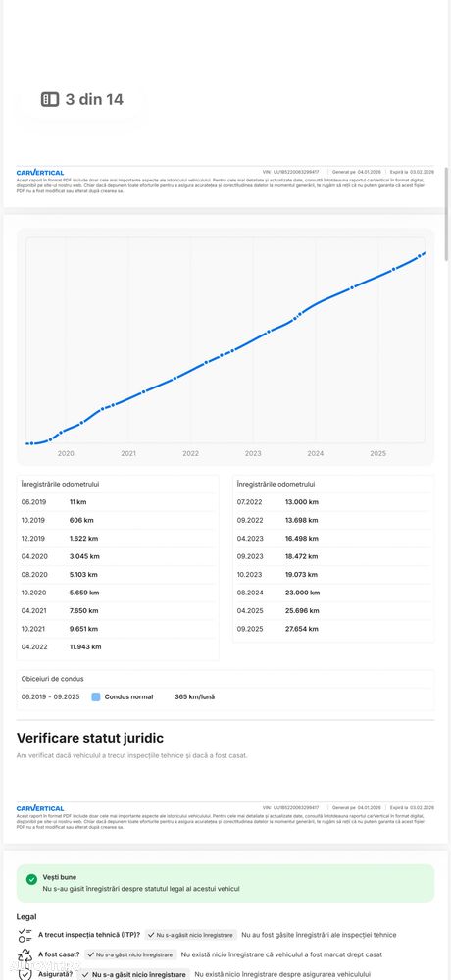The height and width of the screenshot is (980, 451).
Task: Click the ITP inspection checklist icon
Action: [x=25, y=935]
